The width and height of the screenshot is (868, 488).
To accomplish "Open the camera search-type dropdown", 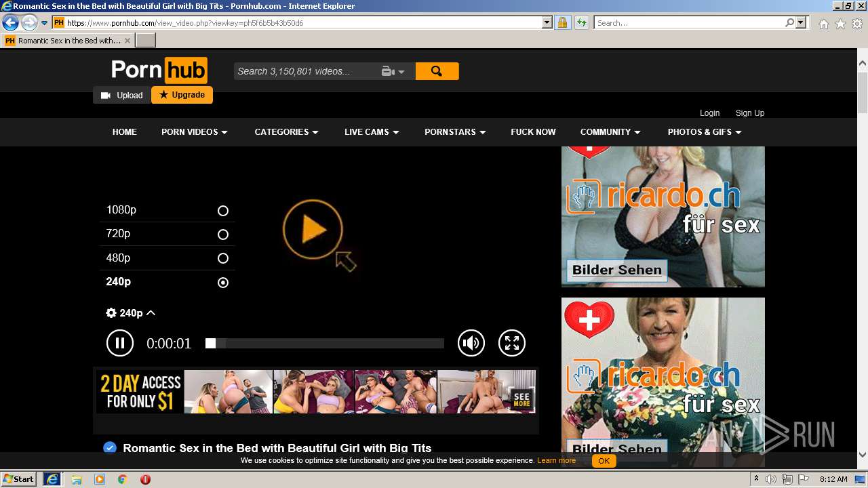I will (x=393, y=71).
